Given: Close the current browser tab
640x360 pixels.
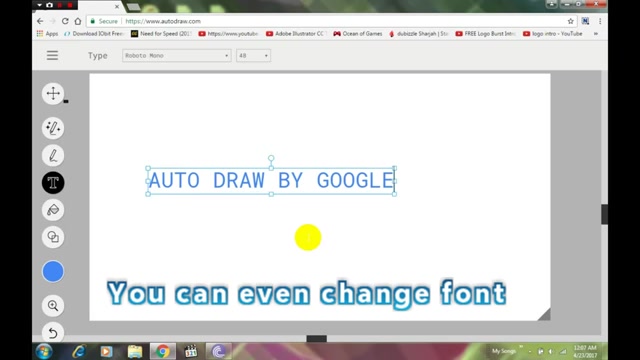Looking at the screenshot, I should click(117, 7).
